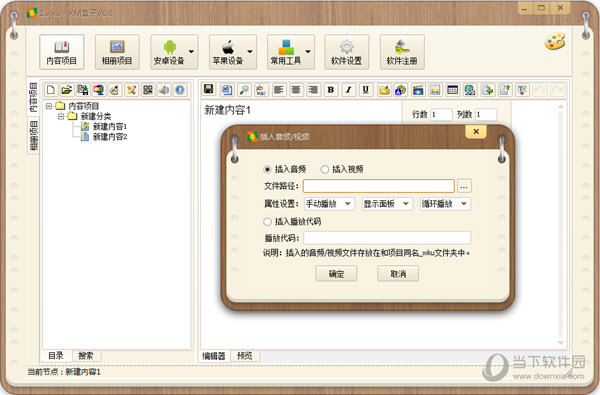Open the 常用工具 dropdown arrow
The height and width of the screenshot is (395, 600).
point(308,52)
